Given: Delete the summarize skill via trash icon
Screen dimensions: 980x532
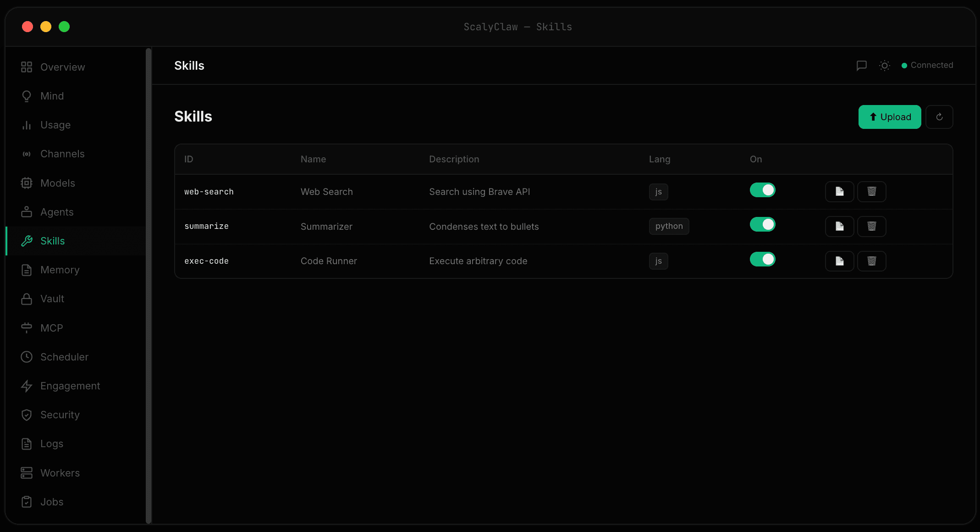Looking at the screenshot, I should coord(871,226).
